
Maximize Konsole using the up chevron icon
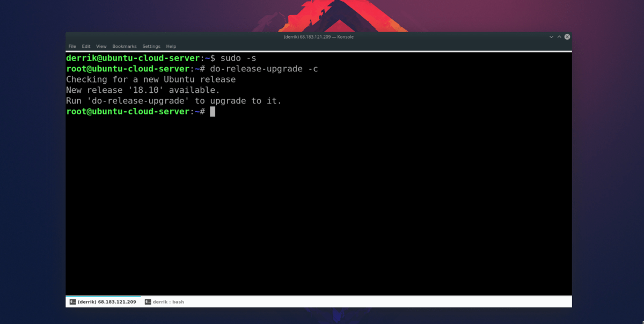coord(559,36)
